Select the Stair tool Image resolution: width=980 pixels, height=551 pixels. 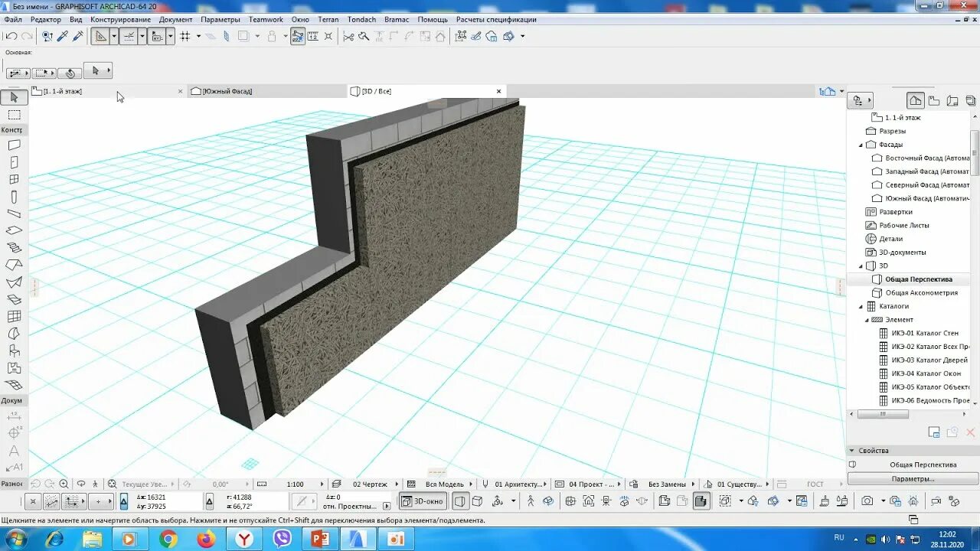(x=14, y=248)
